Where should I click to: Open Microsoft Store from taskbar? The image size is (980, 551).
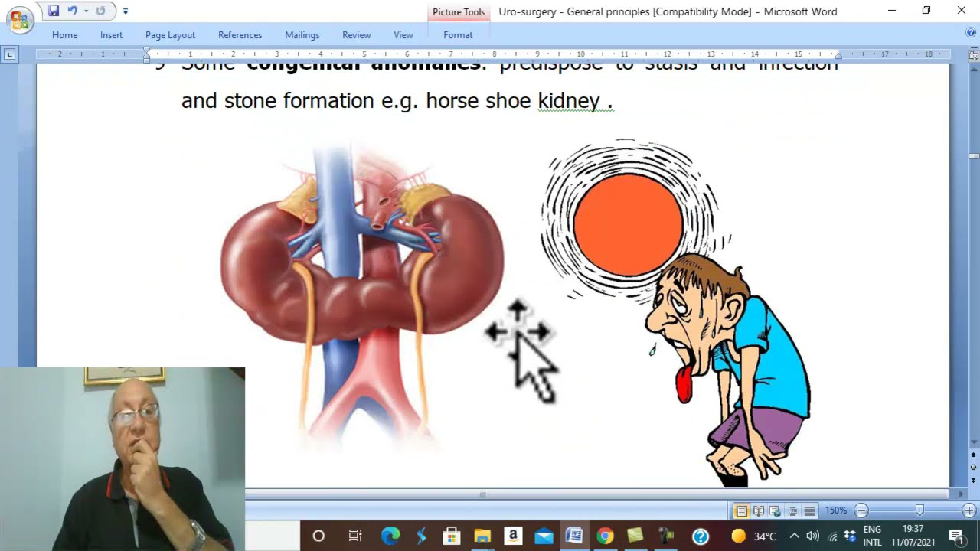click(451, 536)
